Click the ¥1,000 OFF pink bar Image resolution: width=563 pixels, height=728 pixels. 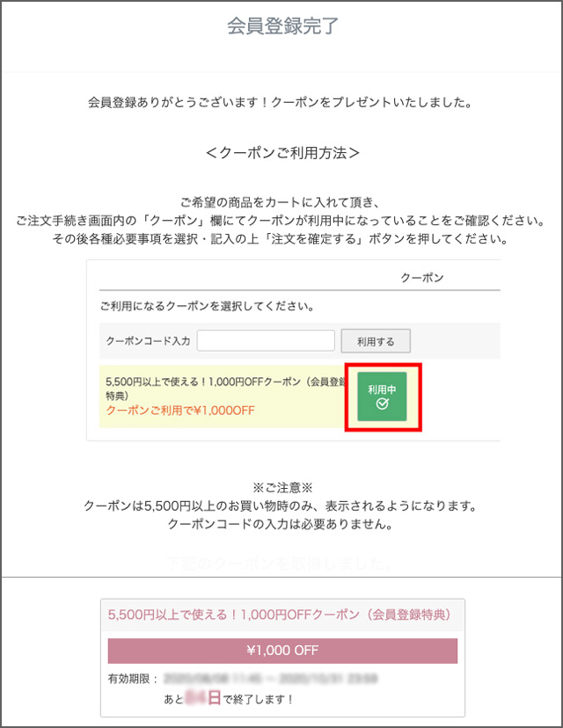(x=282, y=651)
